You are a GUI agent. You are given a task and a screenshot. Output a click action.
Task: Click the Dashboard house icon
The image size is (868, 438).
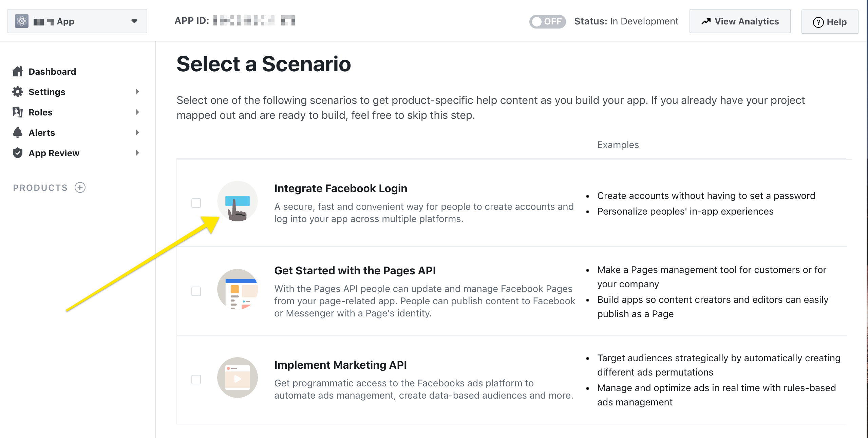tap(18, 71)
